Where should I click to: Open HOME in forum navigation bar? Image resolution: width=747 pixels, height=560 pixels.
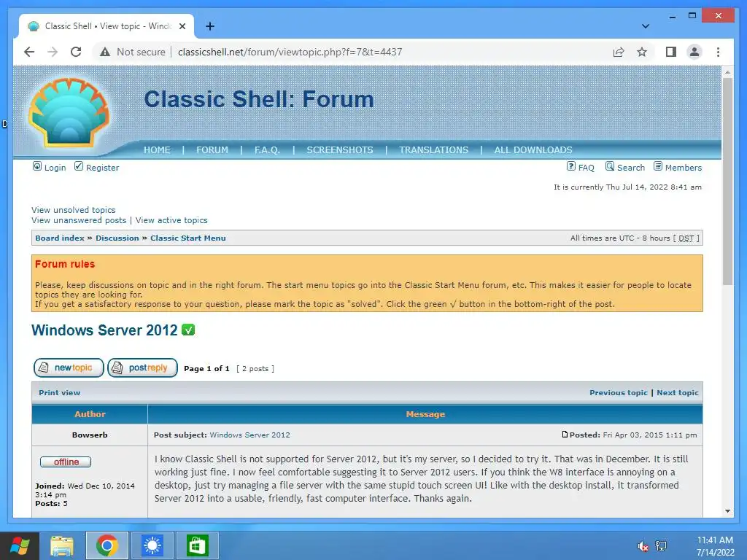coord(157,150)
